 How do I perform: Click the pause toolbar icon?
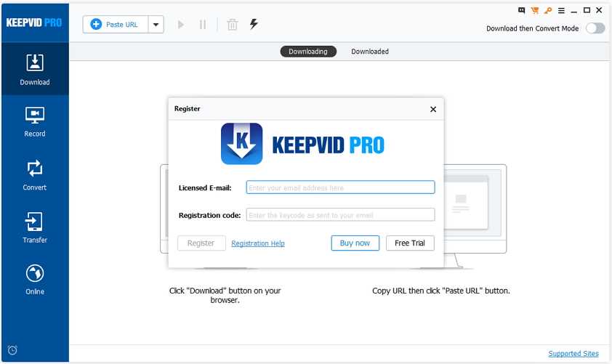click(203, 25)
